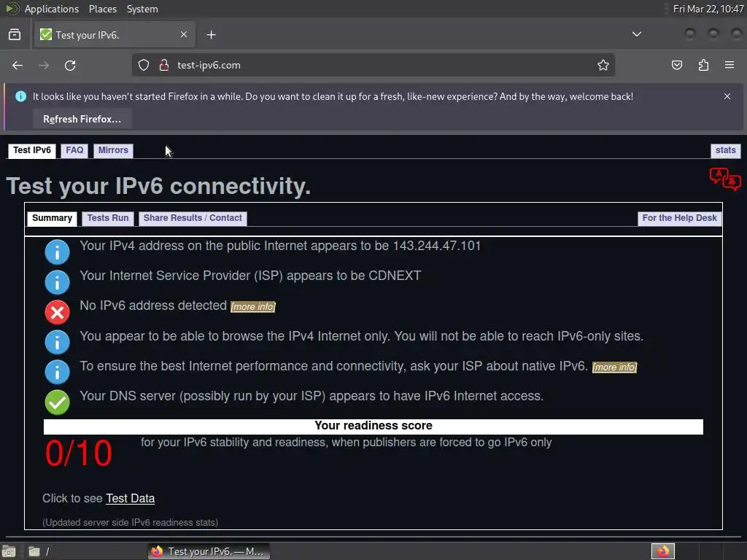
Task: Bookmark this page using the star icon
Action: [603, 65]
